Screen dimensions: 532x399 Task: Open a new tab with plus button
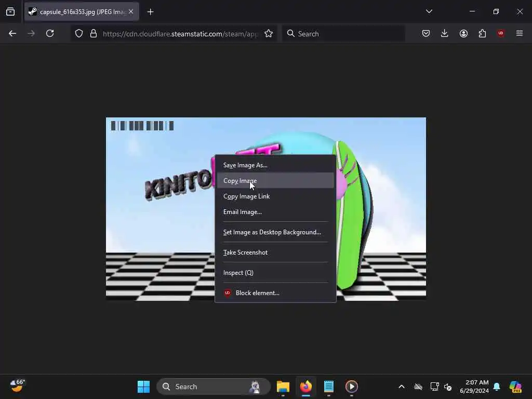150,12
